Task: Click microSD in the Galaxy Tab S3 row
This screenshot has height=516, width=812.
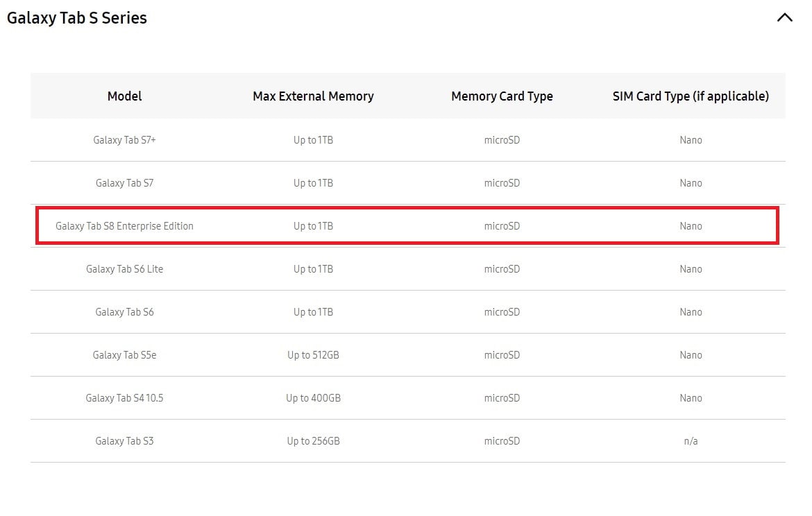Action: pos(502,441)
